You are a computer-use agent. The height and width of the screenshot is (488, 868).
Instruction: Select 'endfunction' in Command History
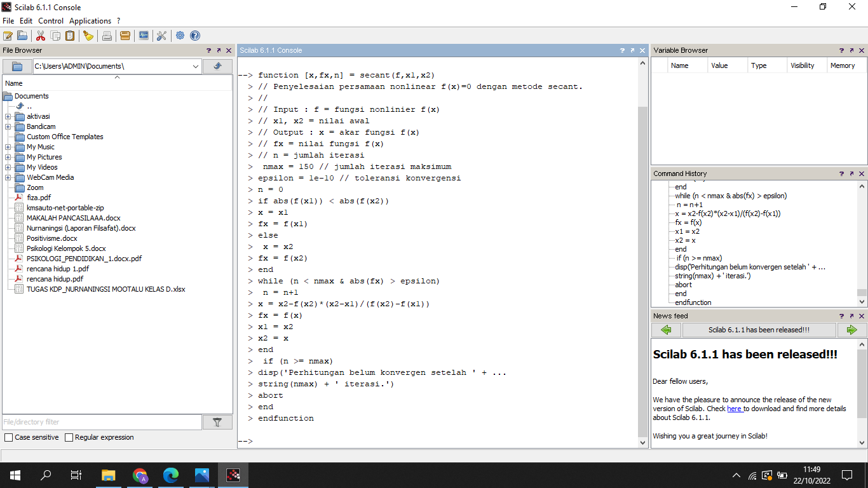point(693,302)
